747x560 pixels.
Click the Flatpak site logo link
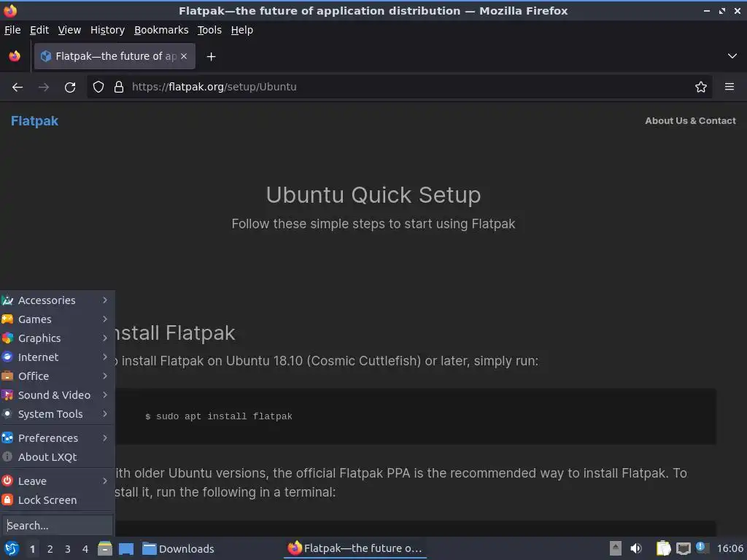point(35,121)
